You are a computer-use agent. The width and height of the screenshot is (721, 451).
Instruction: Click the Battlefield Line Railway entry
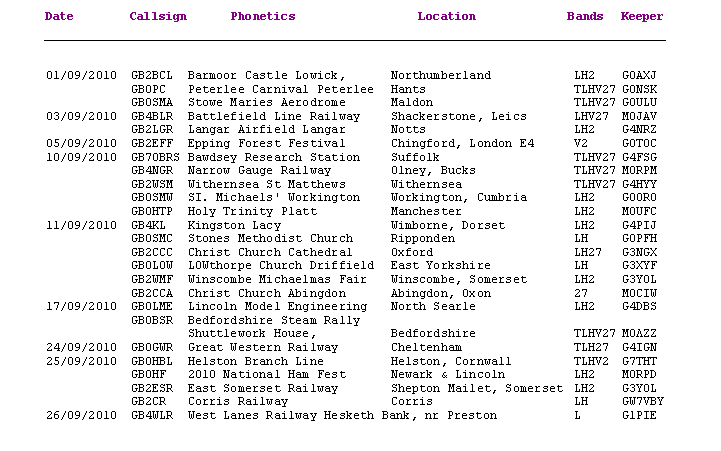click(274, 116)
